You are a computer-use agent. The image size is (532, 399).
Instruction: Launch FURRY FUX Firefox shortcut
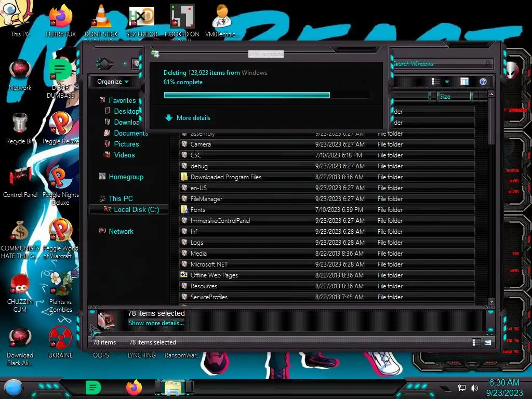pyautogui.click(x=60, y=20)
